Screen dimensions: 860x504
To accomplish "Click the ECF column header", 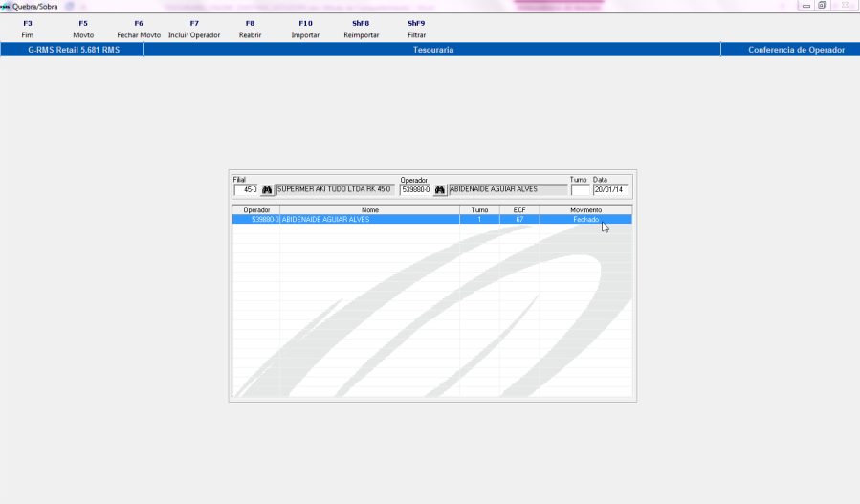I will (519, 210).
